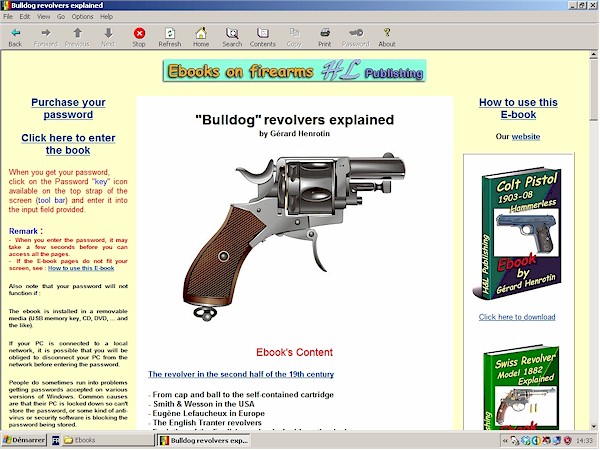Open Search from the toolbar
The height and width of the screenshot is (450, 600).
pos(232,37)
